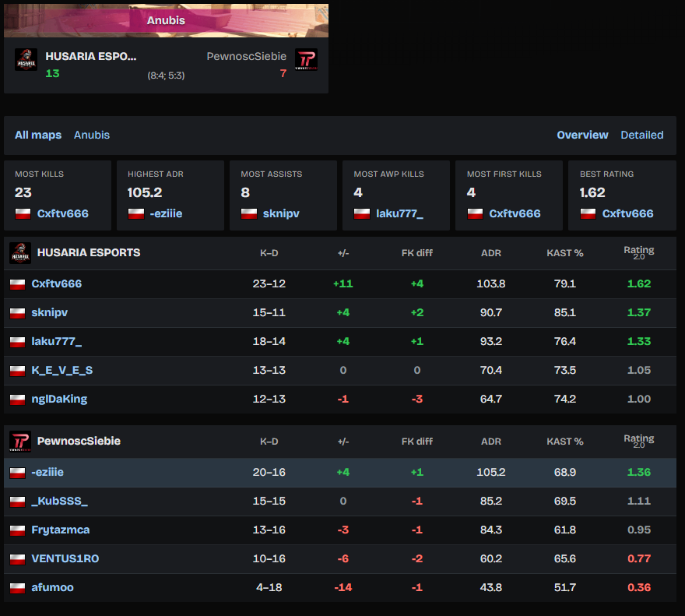This screenshot has height=616, width=685.
Task: Click flag in laku777_ table row
Action: click(x=17, y=342)
